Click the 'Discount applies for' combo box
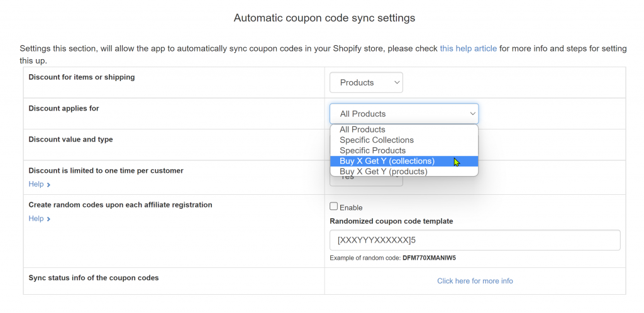Screen dimensions: 644x313 pyautogui.click(x=404, y=114)
